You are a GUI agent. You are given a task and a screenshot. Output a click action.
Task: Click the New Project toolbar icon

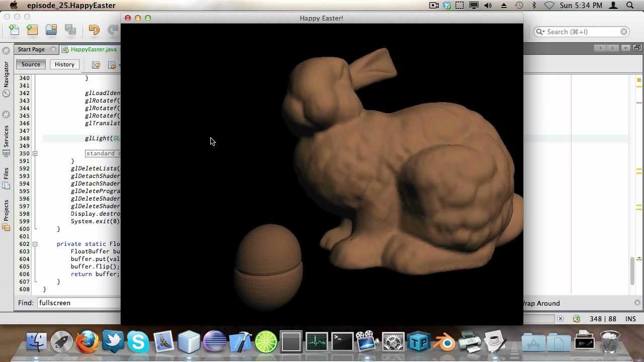(32, 30)
